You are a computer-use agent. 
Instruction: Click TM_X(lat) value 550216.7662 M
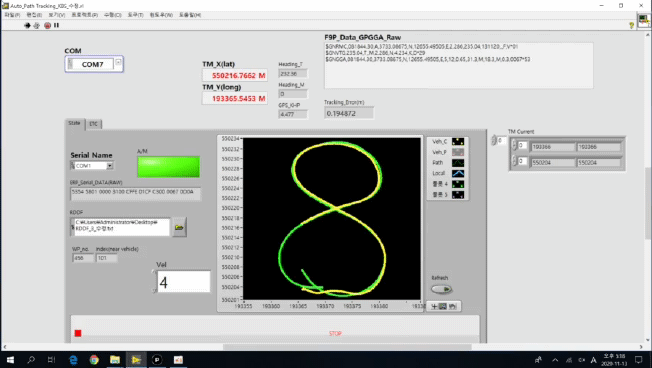[x=235, y=75]
